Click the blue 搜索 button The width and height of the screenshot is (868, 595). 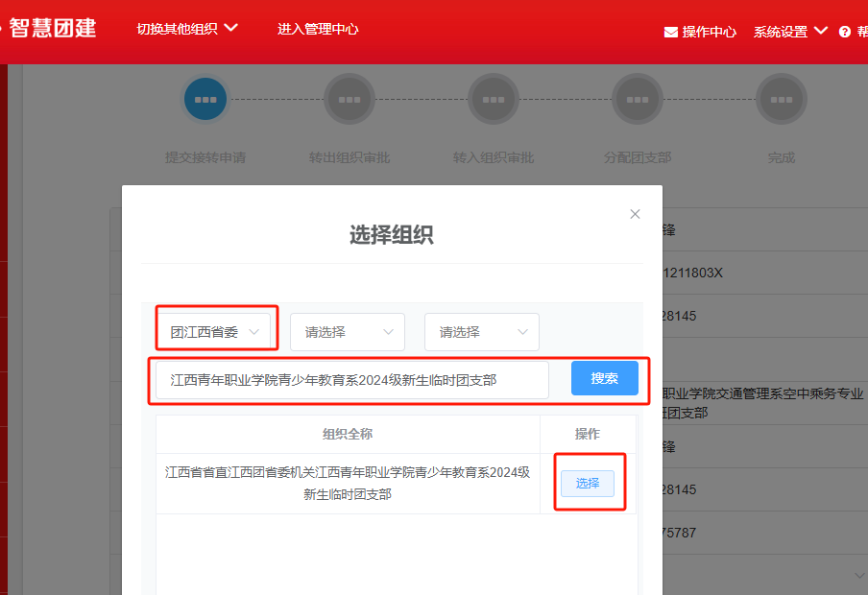pos(604,378)
